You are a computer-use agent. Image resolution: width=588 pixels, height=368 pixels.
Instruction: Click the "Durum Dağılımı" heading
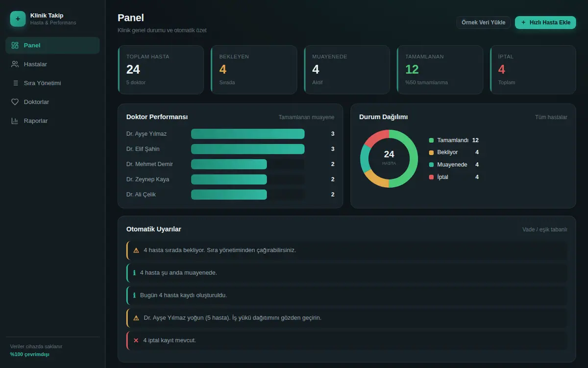click(383, 117)
